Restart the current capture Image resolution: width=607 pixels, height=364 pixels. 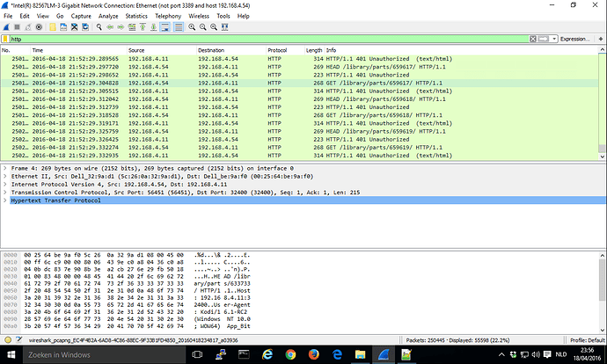(28, 27)
